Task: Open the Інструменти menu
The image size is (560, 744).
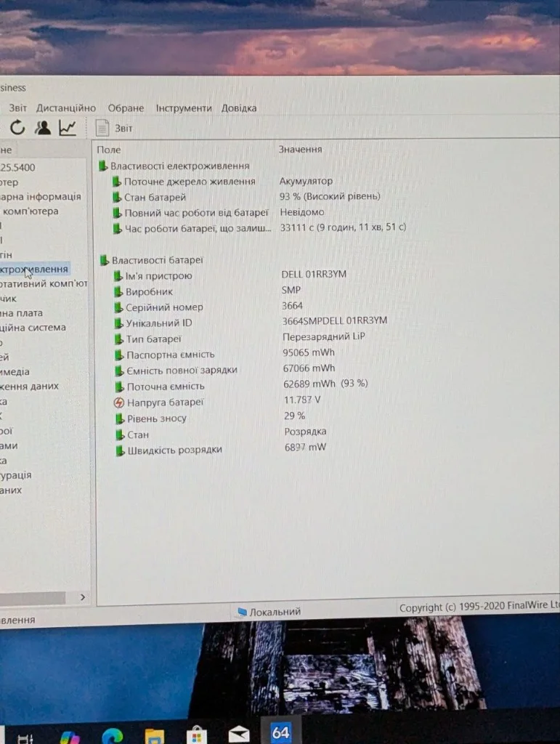Action: (184, 108)
